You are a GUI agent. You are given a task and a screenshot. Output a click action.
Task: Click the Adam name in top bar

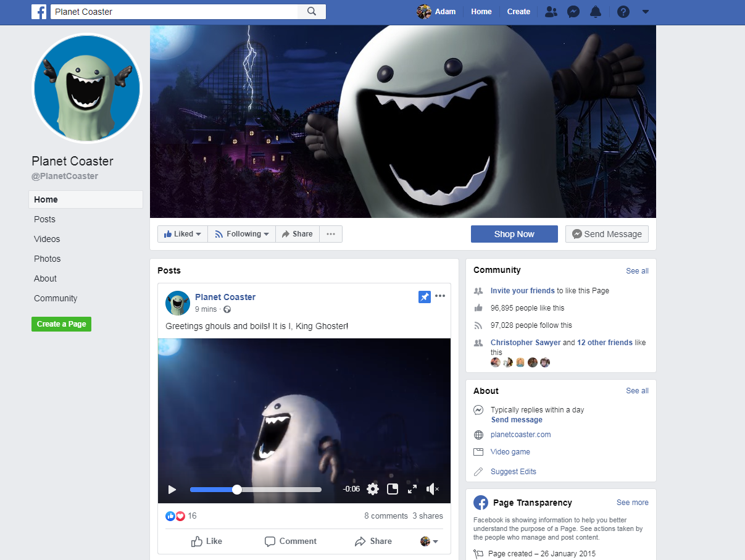click(446, 12)
